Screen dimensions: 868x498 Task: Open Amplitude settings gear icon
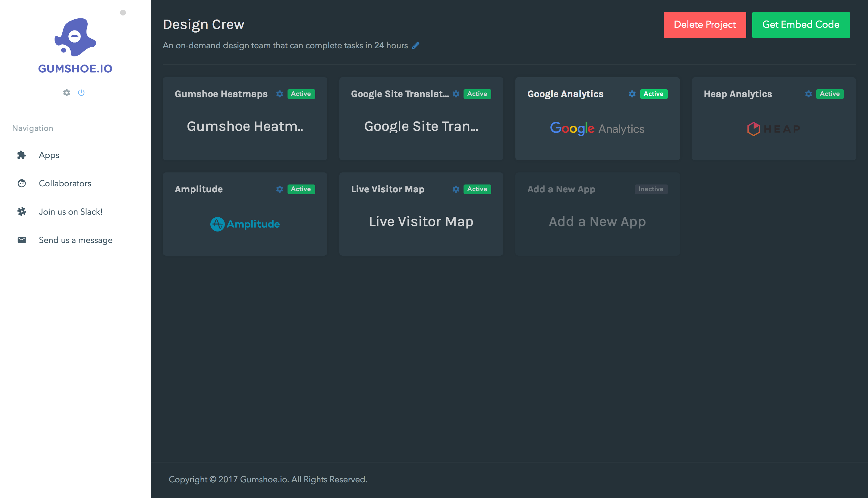point(279,189)
